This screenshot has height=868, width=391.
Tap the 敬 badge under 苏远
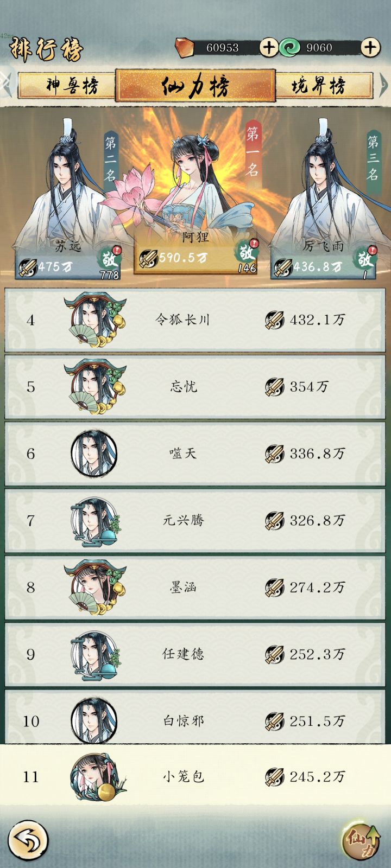(x=109, y=258)
